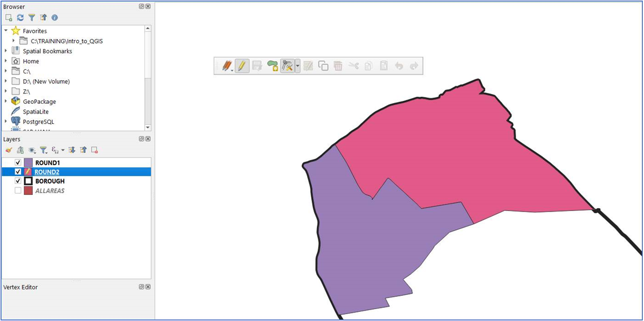Screen dimensions: 644x321
Task: Click Paste Features clipboard icon
Action: [x=384, y=66]
